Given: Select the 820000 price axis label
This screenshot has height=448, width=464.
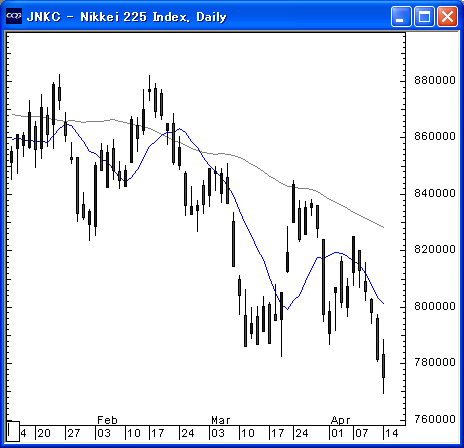Looking at the screenshot, I should tap(435, 249).
